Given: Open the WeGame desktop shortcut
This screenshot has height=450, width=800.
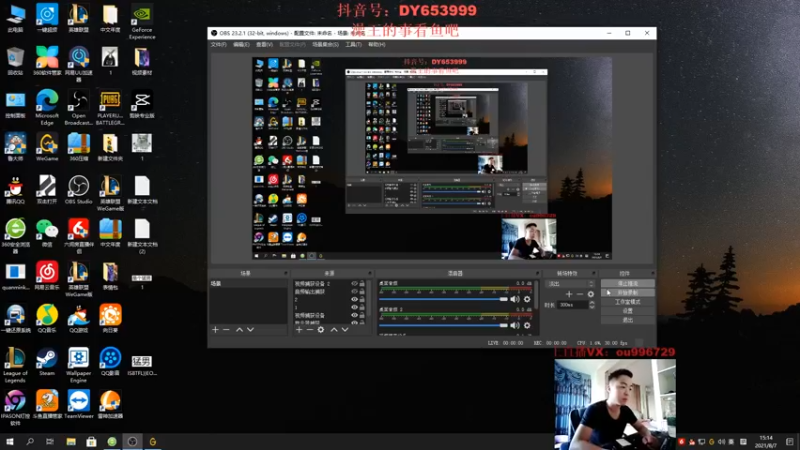Looking at the screenshot, I should click(x=47, y=147).
